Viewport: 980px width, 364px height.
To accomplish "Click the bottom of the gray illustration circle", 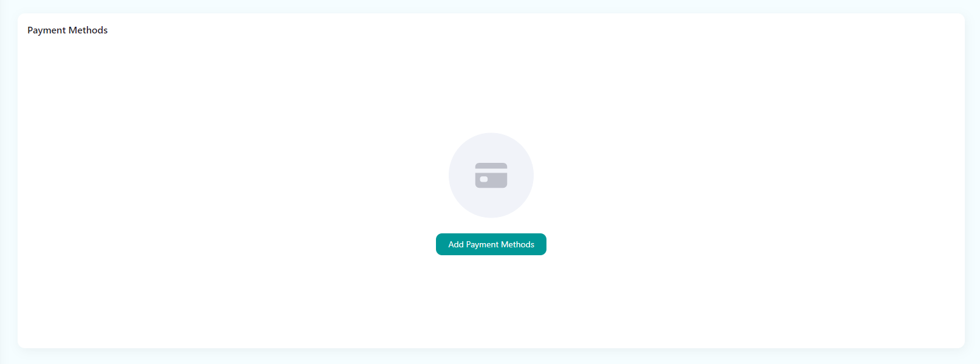I will pos(491,215).
